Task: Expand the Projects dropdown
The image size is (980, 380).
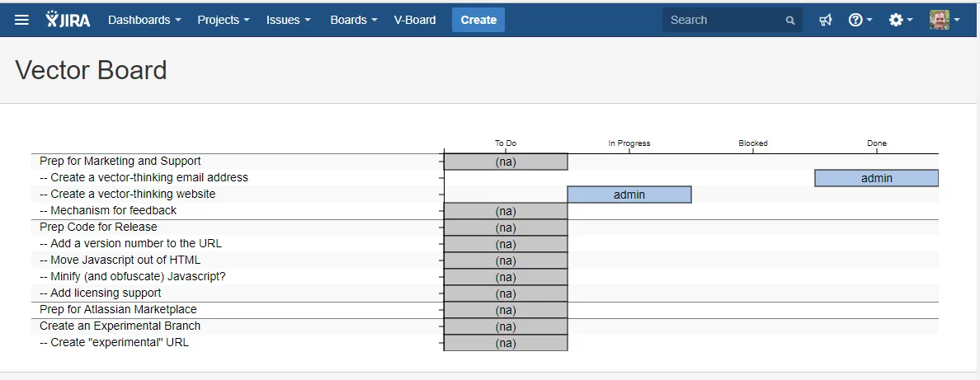Action: pos(223,20)
